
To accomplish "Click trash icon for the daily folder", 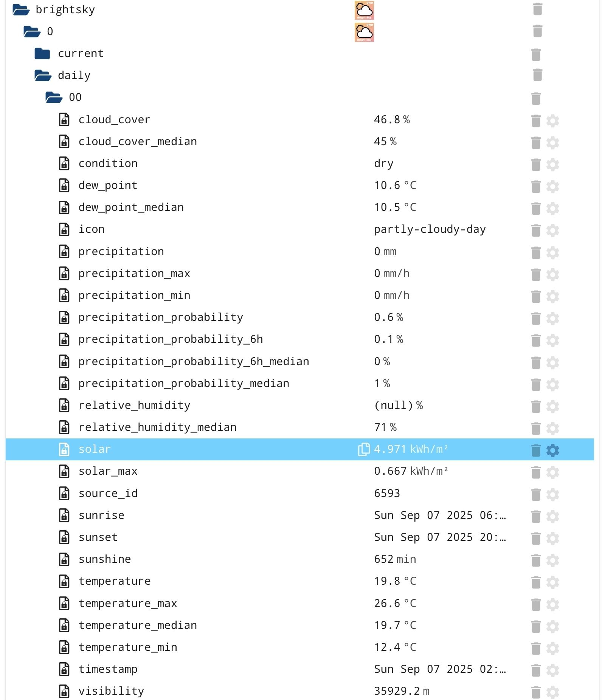I will pos(537,75).
